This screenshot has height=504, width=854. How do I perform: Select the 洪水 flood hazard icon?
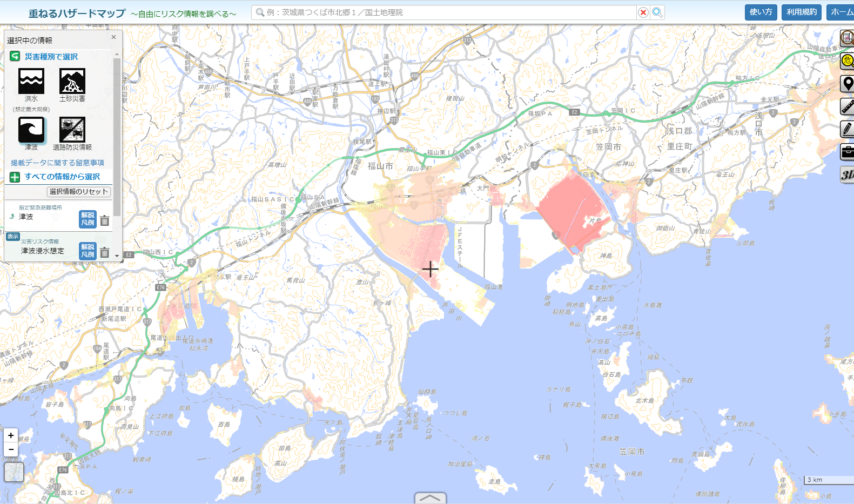point(31,81)
